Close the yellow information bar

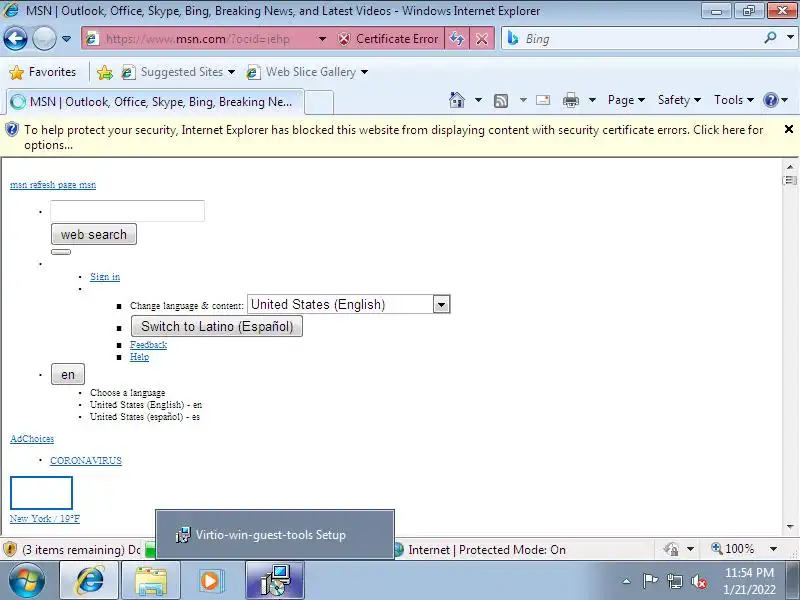click(788, 130)
